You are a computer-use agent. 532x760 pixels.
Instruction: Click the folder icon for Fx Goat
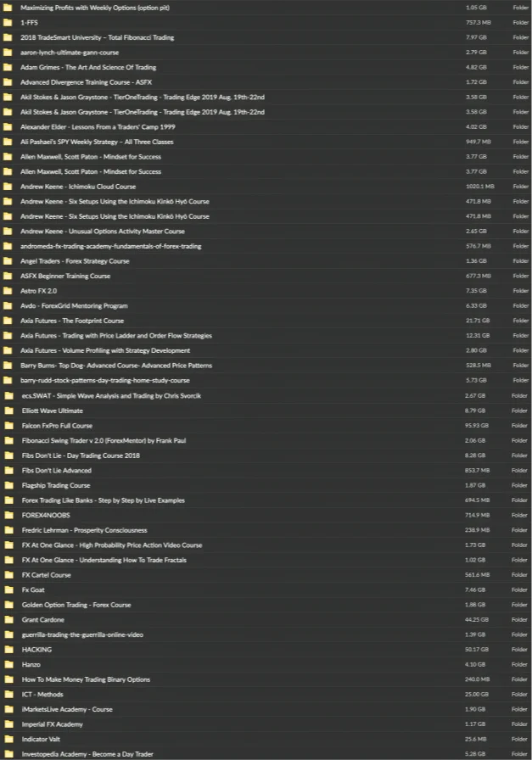point(8,590)
